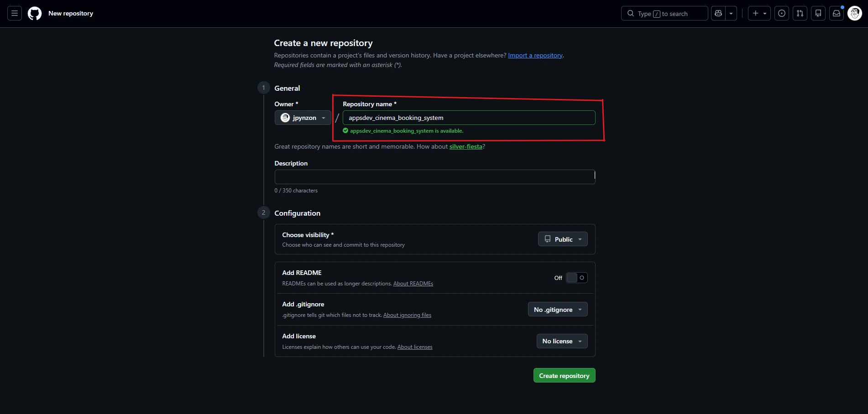The height and width of the screenshot is (414, 868).
Task: Click the 'Choose visibility *' label
Action: [308, 235]
